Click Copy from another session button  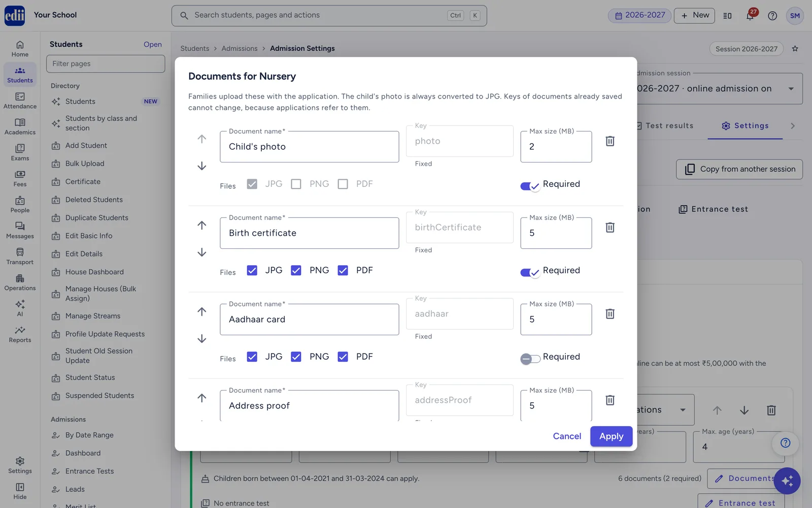click(739, 169)
